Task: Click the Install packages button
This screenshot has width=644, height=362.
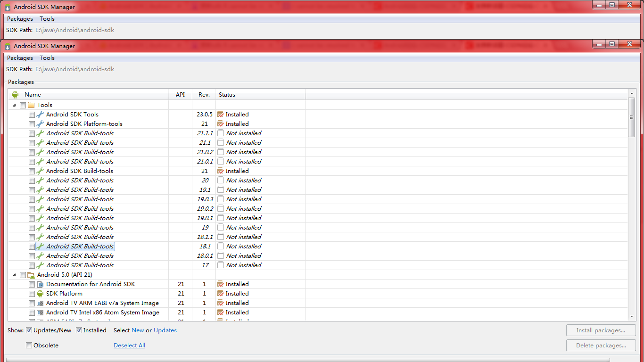Action: click(601, 330)
